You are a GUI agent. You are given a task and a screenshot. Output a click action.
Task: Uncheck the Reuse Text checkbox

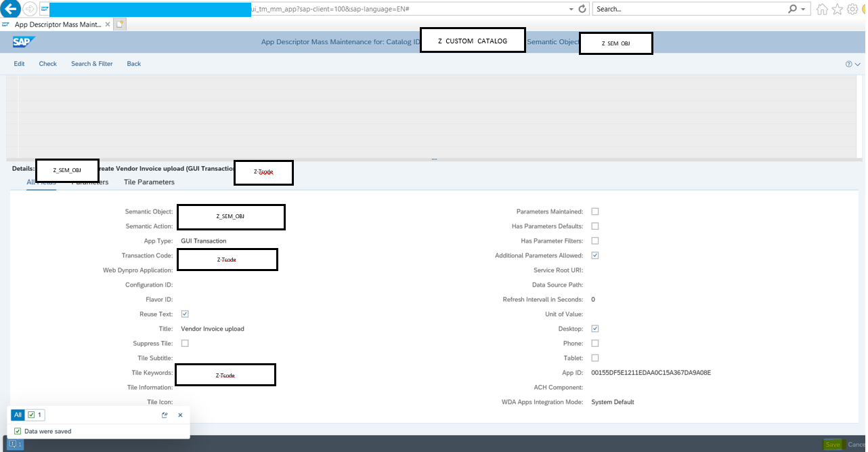[185, 314]
